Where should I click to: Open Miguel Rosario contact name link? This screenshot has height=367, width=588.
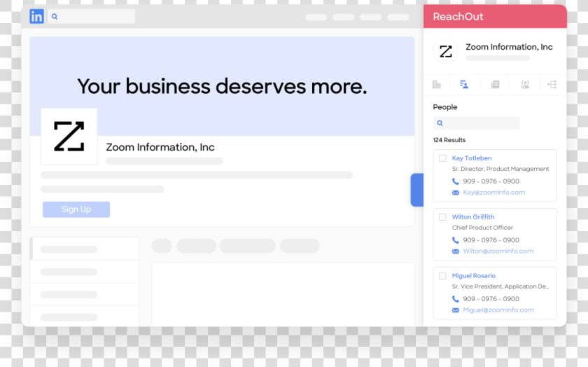click(x=474, y=275)
